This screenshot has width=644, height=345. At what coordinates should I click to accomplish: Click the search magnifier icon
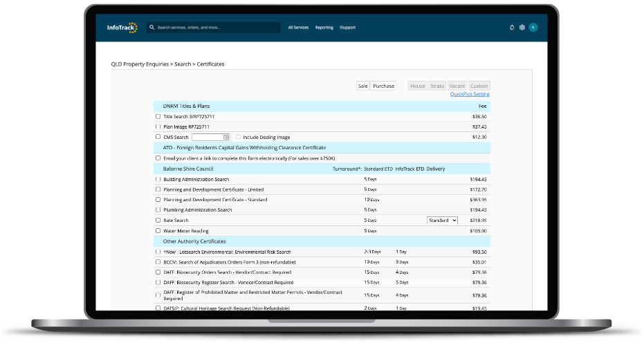(x=152, y=28)
